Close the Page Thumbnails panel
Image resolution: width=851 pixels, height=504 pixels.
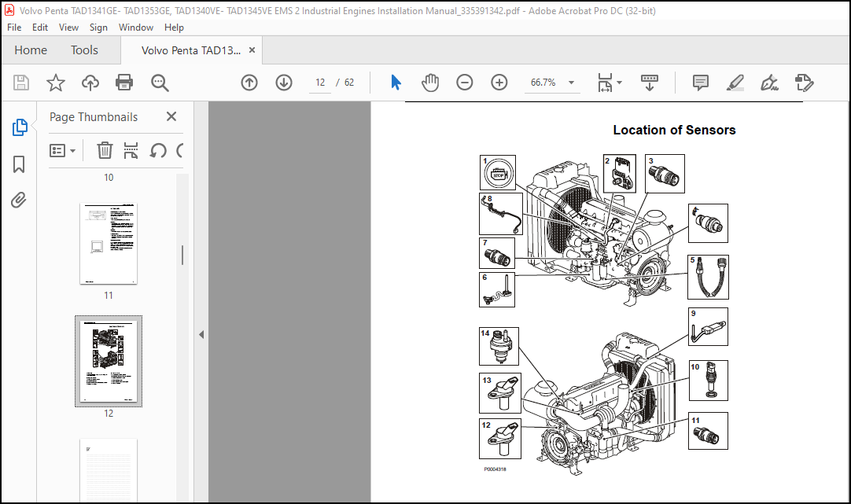pyautogui.click(x=171, y=116)
